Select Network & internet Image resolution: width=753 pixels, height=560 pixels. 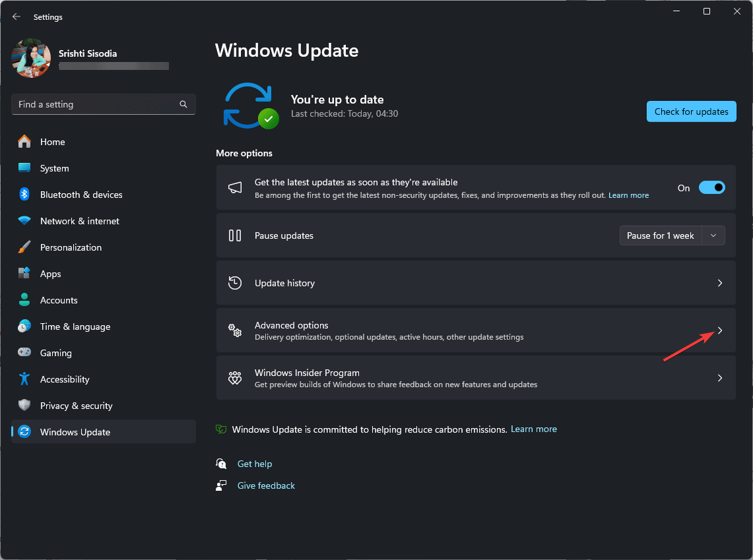103,221
